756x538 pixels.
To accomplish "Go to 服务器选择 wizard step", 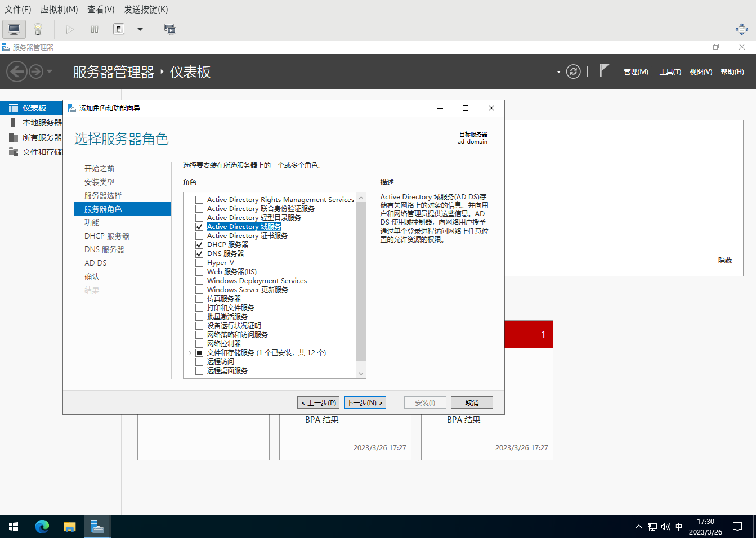I will pyautogui.click(x=103, y=196).
